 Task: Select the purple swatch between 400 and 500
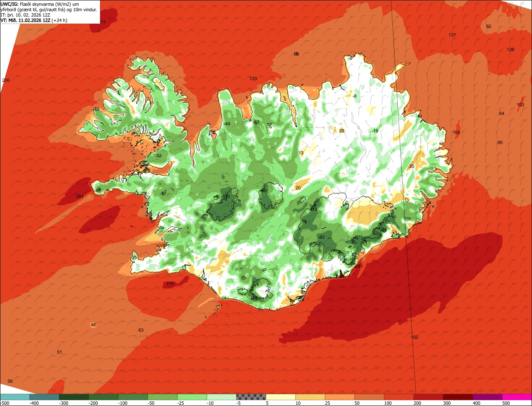[488, 397]
